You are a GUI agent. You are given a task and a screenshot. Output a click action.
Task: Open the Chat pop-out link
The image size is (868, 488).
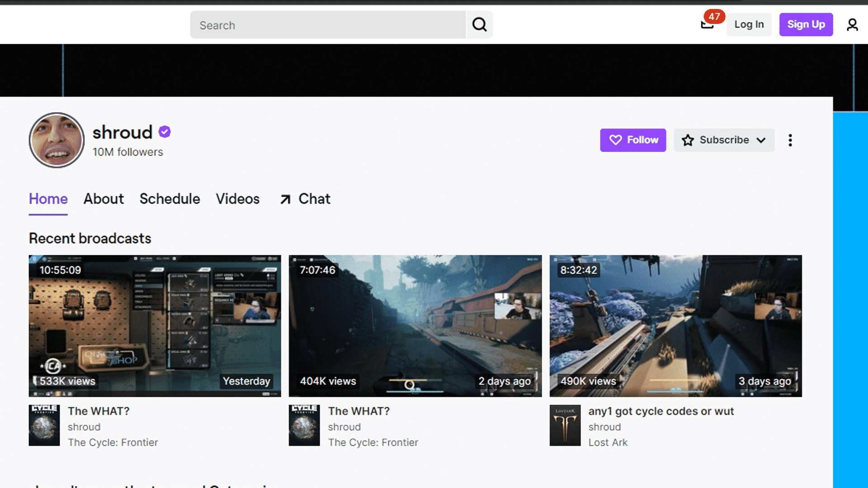click(x=305, y=199)
